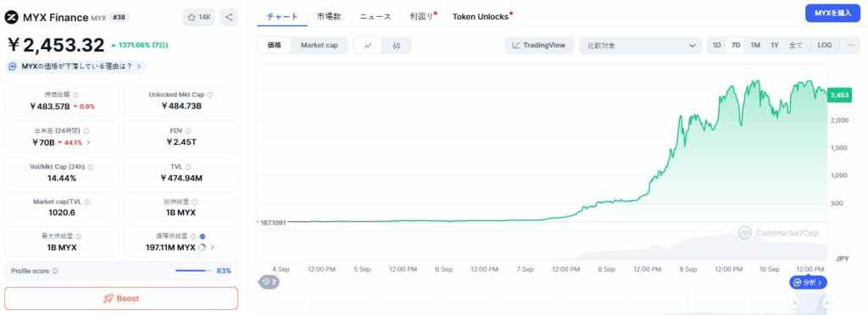Open the chart more options ellipsis
868x315 pixels.
[x=851, y=46]
